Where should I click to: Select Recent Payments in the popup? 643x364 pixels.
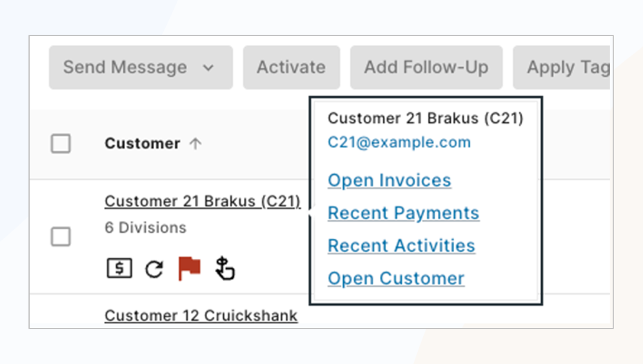(404, 213)
